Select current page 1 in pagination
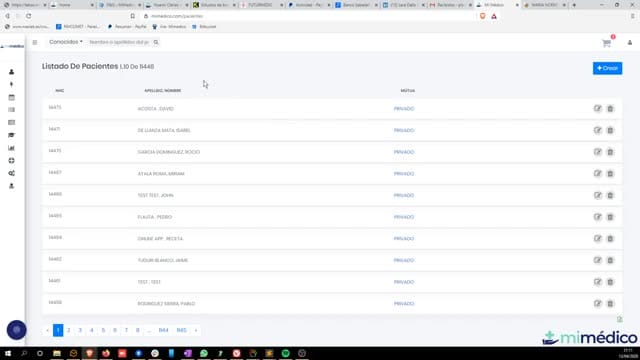The width and height of the screenshot is (640, 360). (58, 330)
